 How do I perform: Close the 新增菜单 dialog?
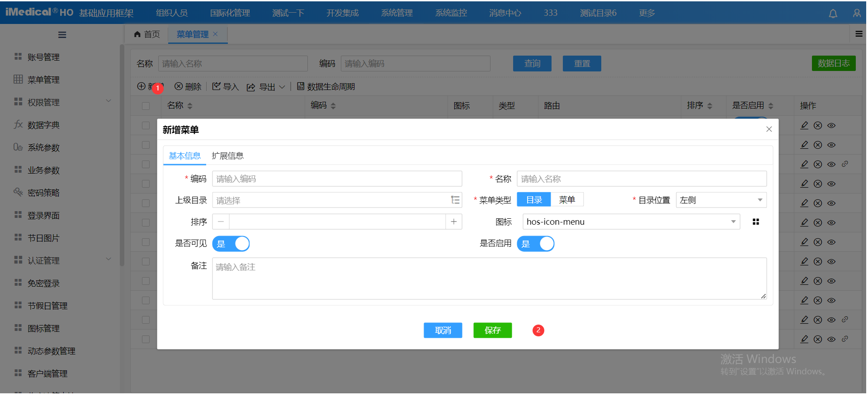click(769, 129)
